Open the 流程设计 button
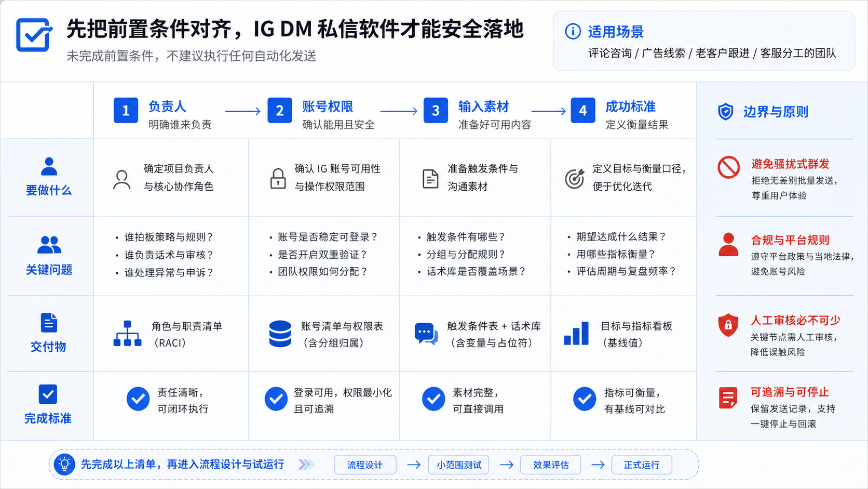This screenshot has width=868, height=489. [365, 465]
